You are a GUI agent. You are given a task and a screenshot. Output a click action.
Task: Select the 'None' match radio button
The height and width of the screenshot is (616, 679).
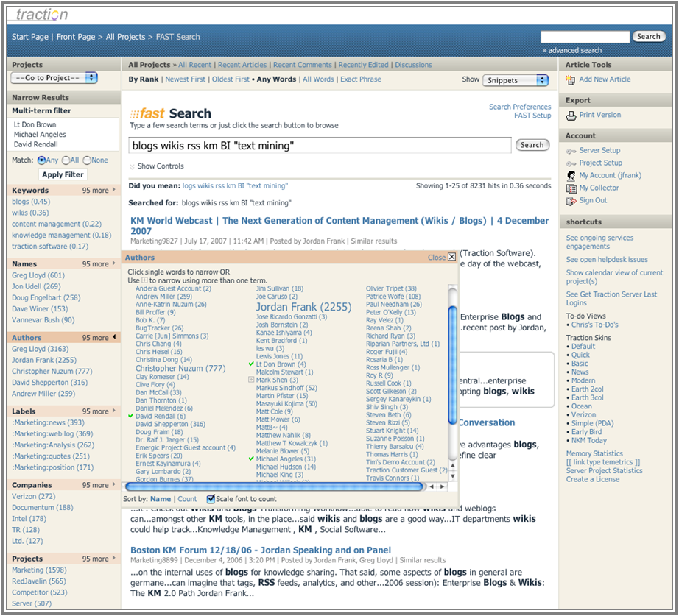pos(87,160)
